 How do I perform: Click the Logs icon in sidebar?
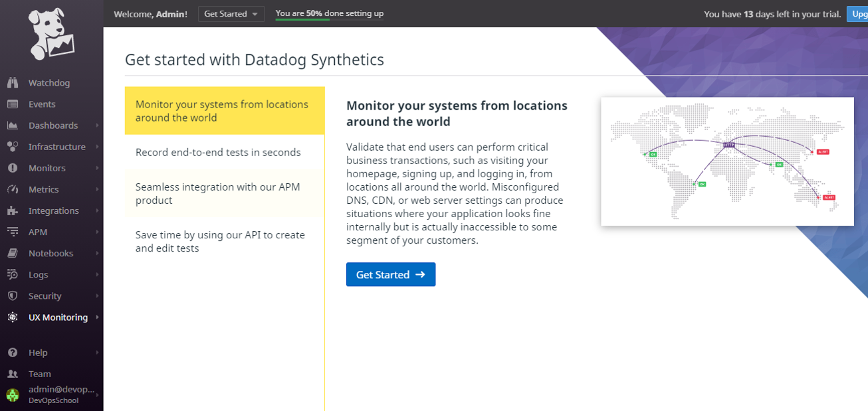pyautogui.click(x=13, y=275)
